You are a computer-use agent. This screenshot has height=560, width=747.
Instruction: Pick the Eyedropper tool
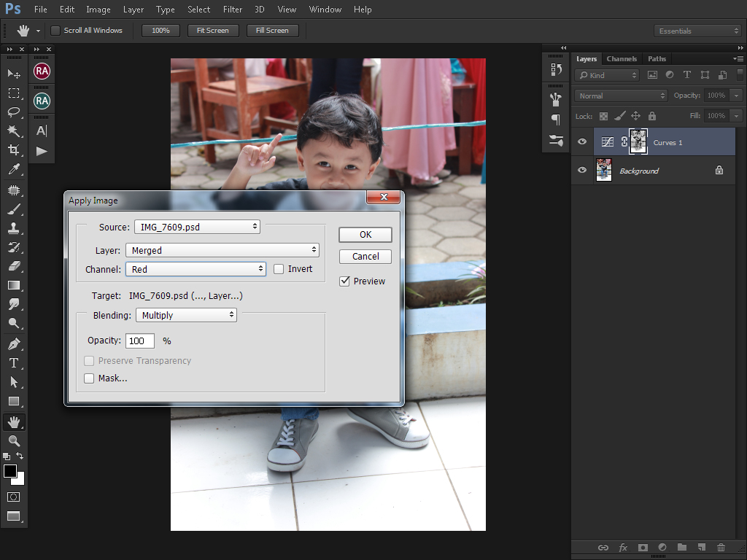[14, 169]
